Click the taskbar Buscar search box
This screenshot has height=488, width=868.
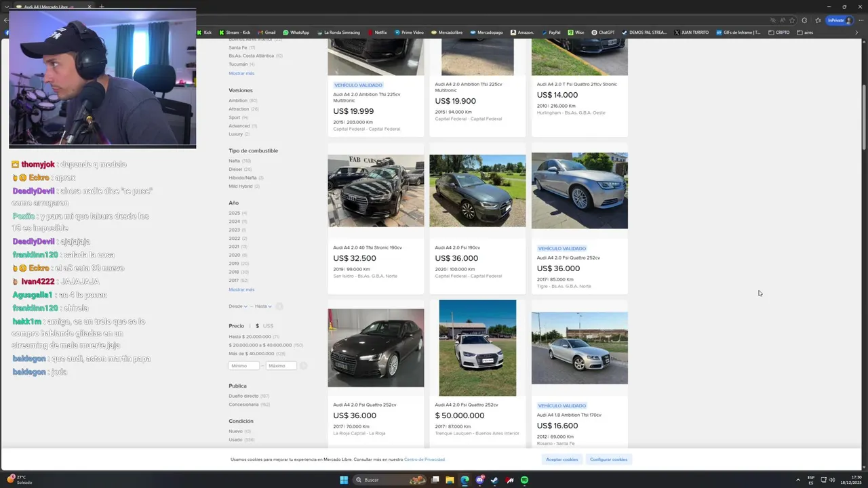point(390,480)
